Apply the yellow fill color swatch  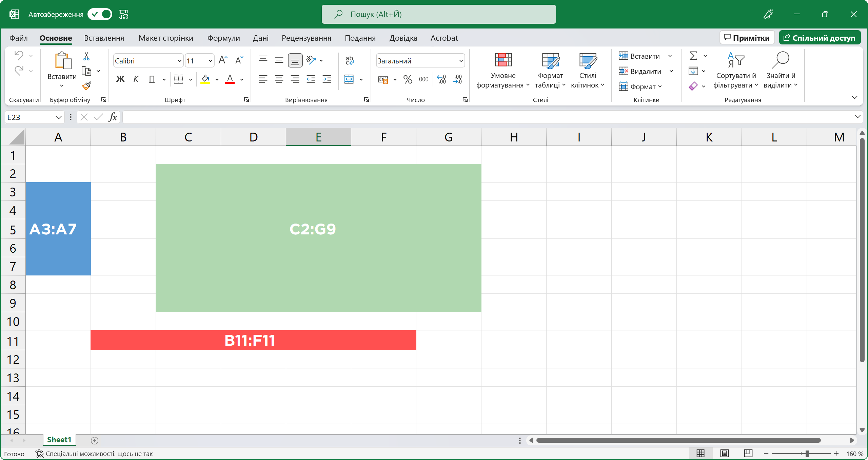(x=205, y=79)
